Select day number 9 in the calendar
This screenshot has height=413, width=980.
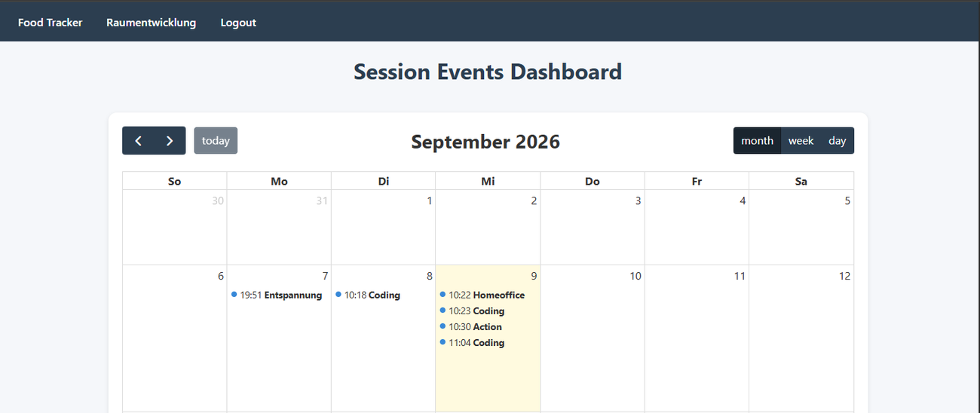(534, 276)
